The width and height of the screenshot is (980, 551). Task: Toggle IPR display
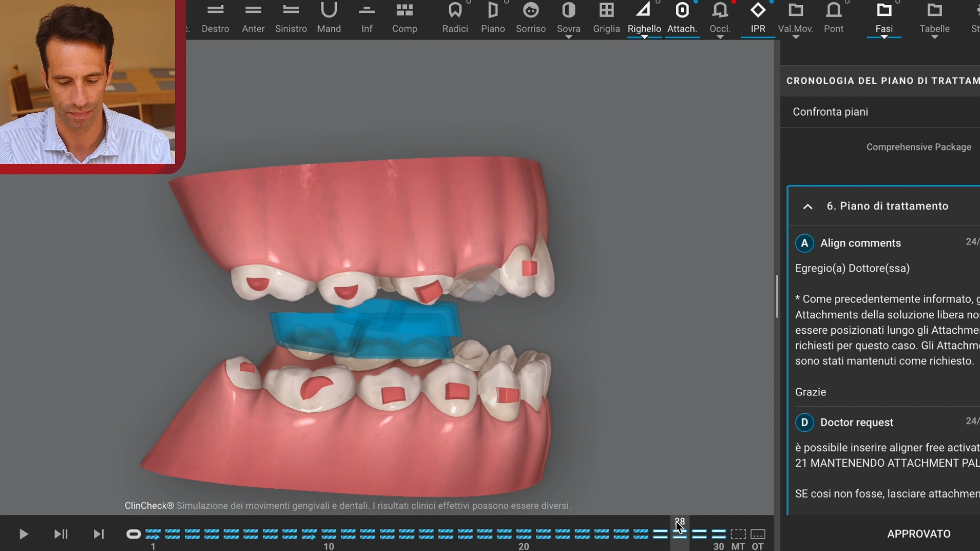click(x=758, y=18)
